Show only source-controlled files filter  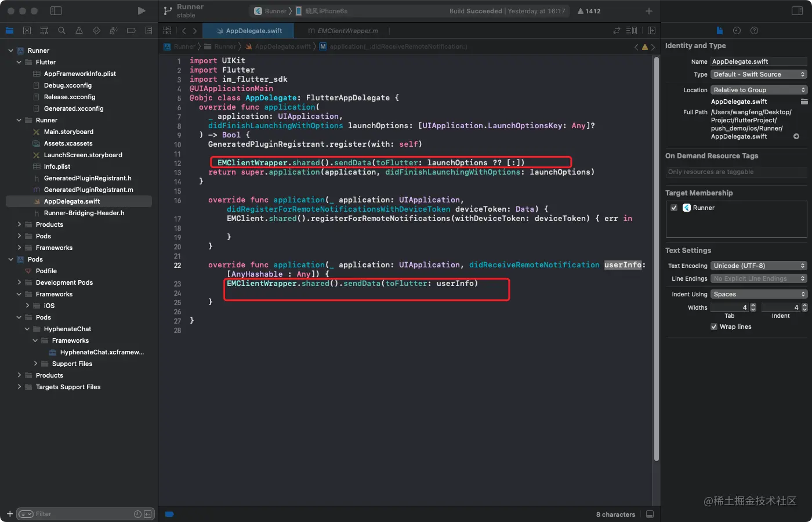148,514
